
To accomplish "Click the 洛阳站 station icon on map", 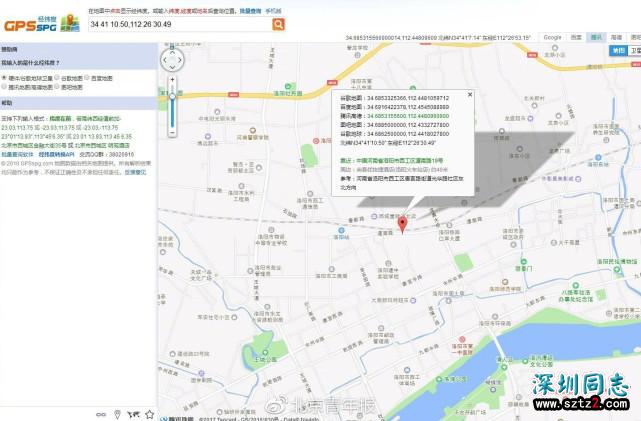I will pyautogui.click(x=342, y=231).
